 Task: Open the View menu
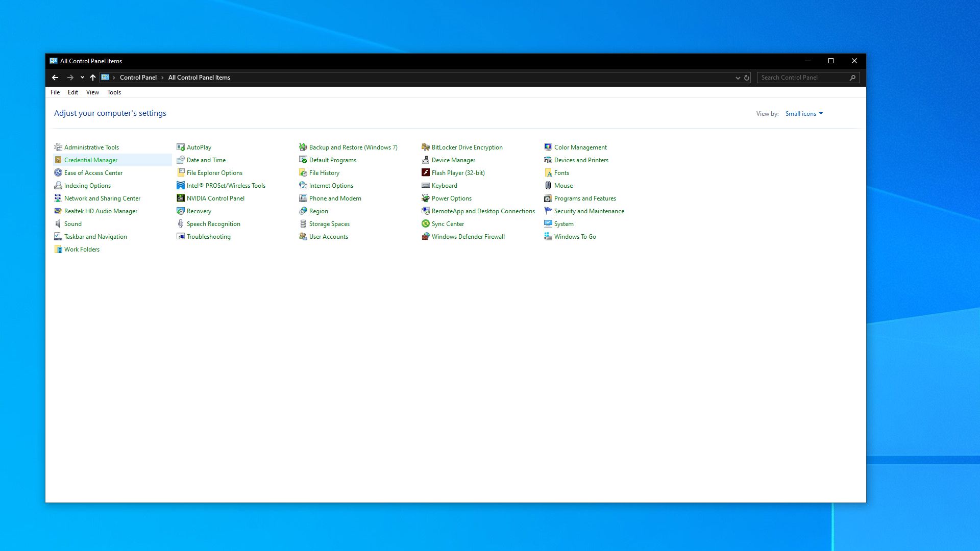(92, 92)
